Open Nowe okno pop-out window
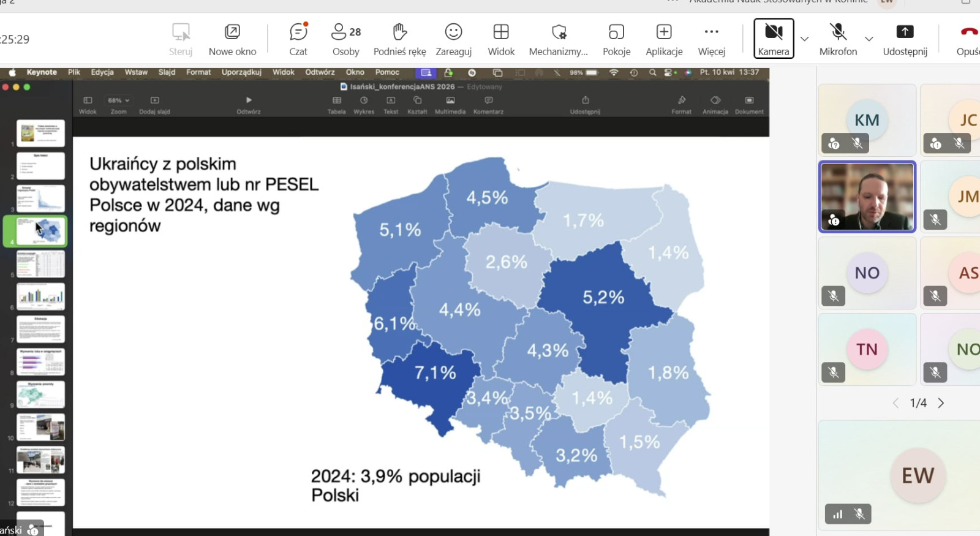This screenshot has height=536, width=980. pos(232,39)
